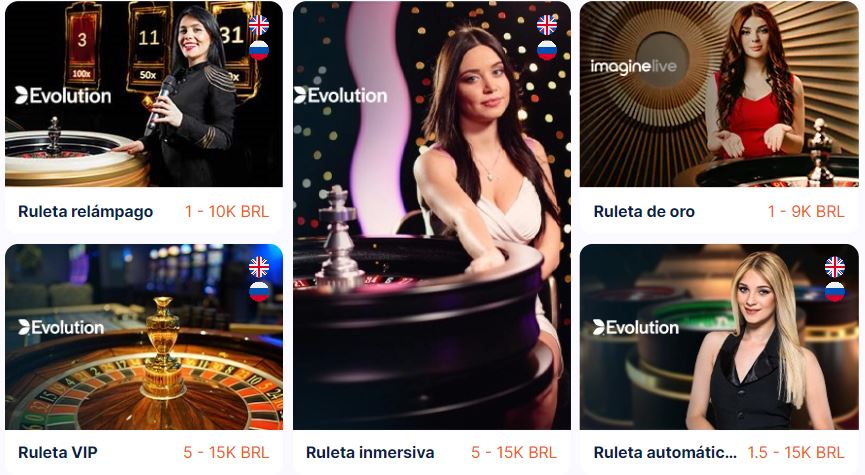Open the Ruleta automática game title
The image size is (865, 475).
pyautogui.click(x=665, y=452)
